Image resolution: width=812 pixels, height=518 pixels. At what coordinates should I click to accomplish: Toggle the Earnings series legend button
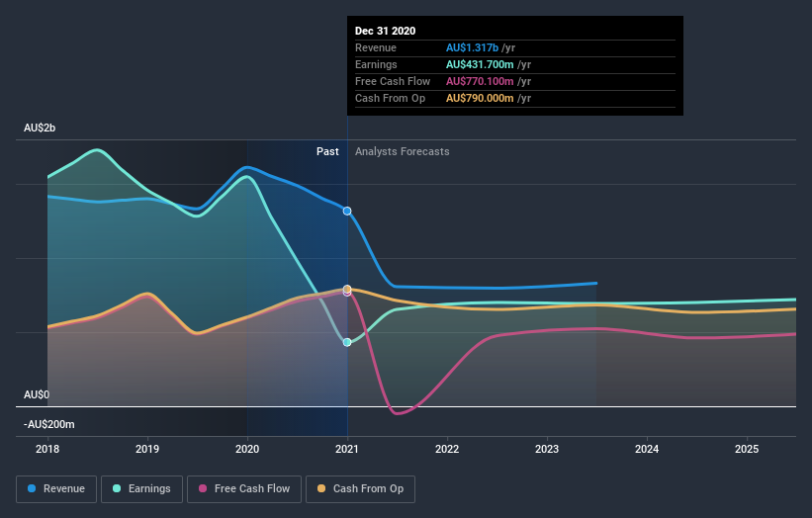click(140, 488)
